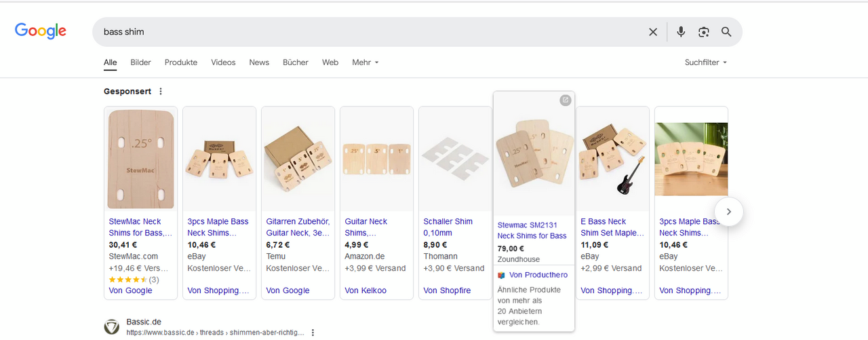Open the Bassic.de search result
Screen dimensions: 868x340
[x=144, y=322]
